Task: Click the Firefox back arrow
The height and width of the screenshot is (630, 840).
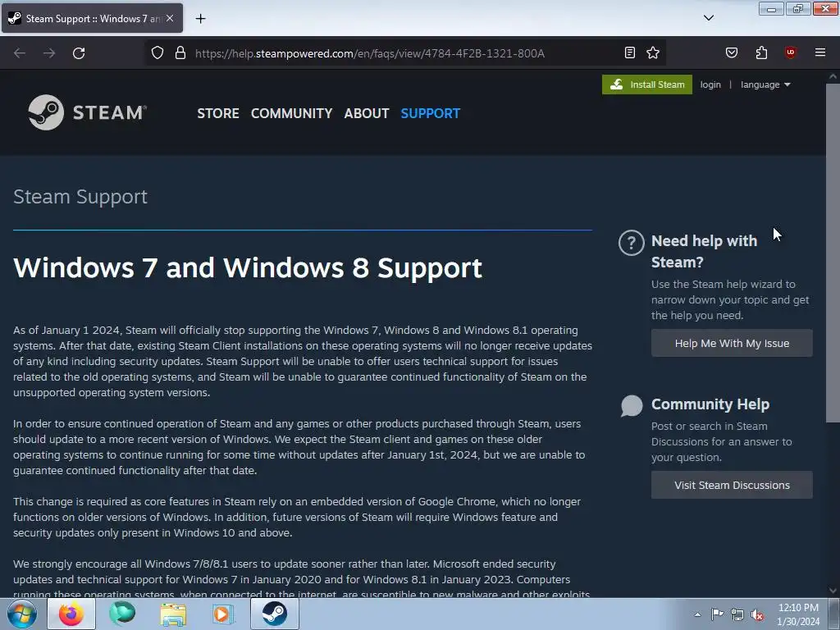Action: click(x=20, y=53)
